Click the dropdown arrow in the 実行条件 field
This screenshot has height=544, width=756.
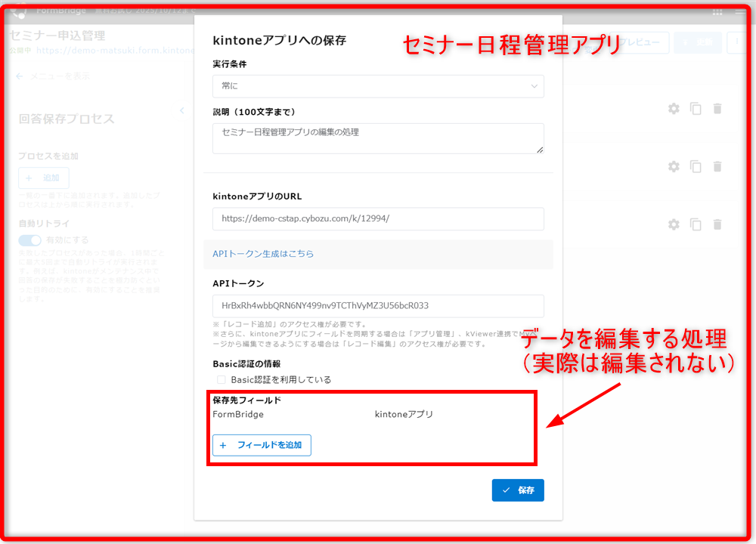(x=534, y=86)
